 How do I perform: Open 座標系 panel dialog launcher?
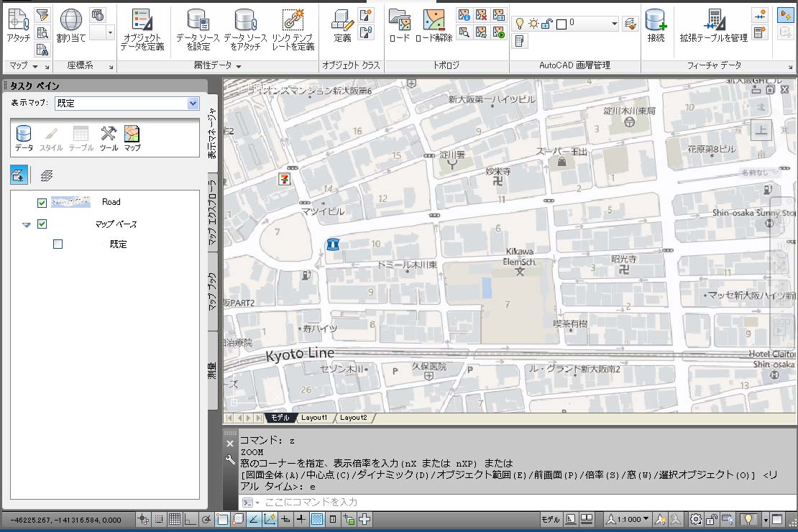click(x=111, y=67)
